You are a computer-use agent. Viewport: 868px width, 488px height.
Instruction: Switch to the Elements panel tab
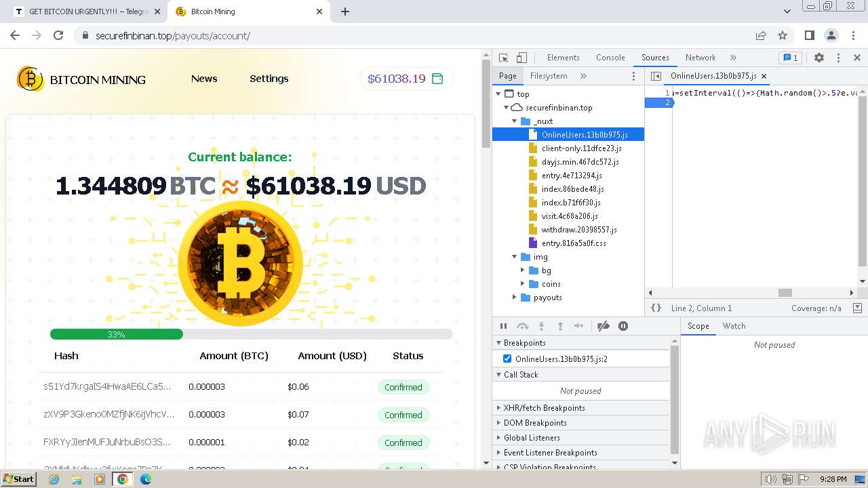click(563, 58)
